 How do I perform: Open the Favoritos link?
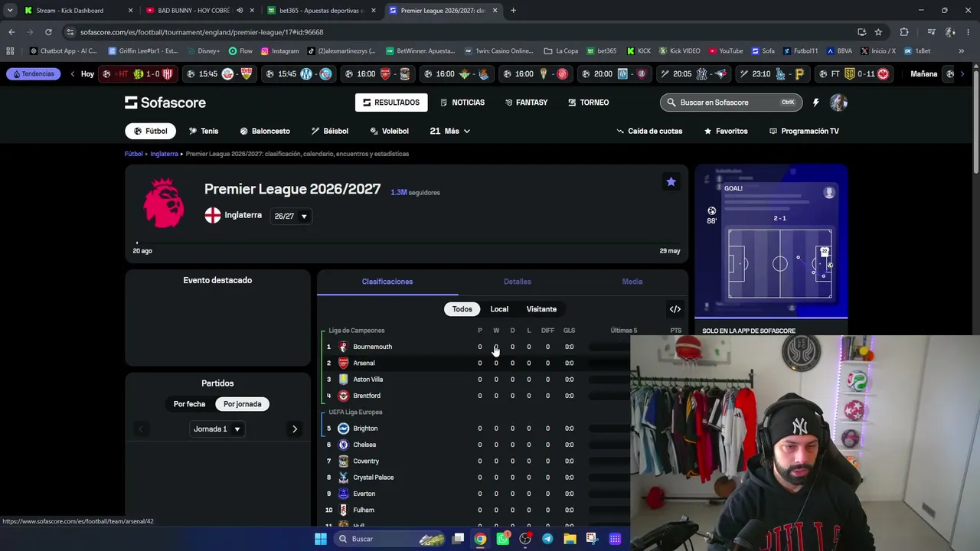point(726,131)
